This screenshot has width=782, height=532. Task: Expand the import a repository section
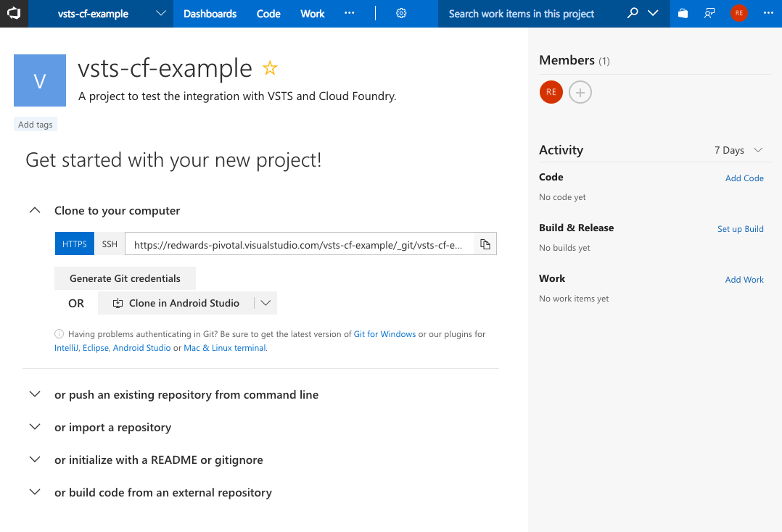coord(34,427)
